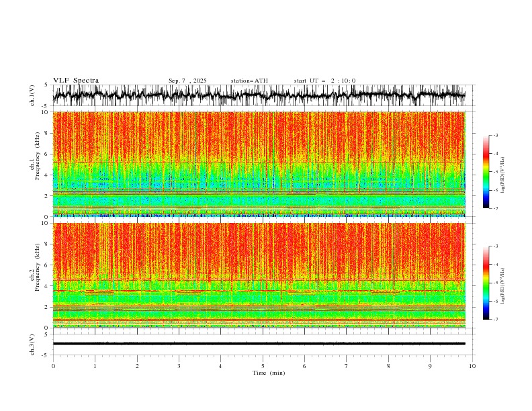This screenshot has width=532, height=411.
Task: Click the time axis tick label '0'
Action: click(53, 366)
